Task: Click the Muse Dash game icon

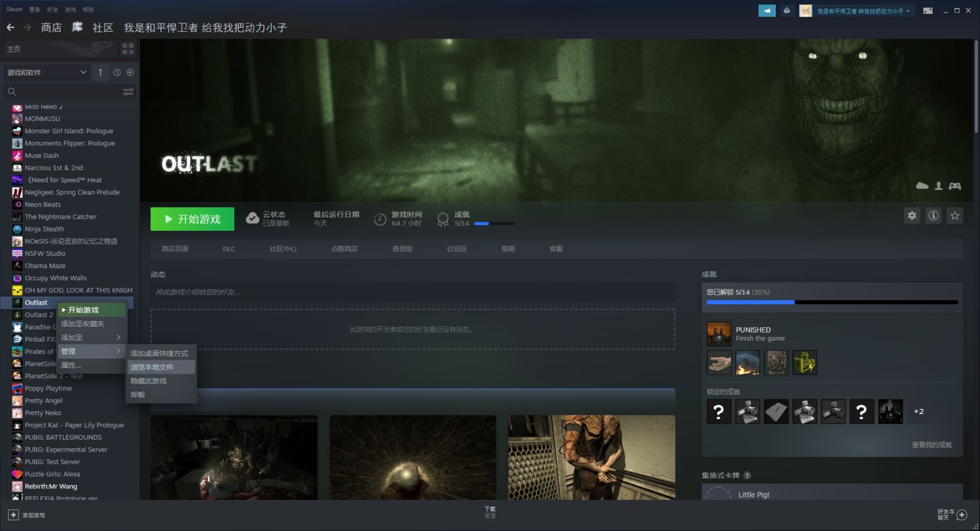Action: click(17, 155)
